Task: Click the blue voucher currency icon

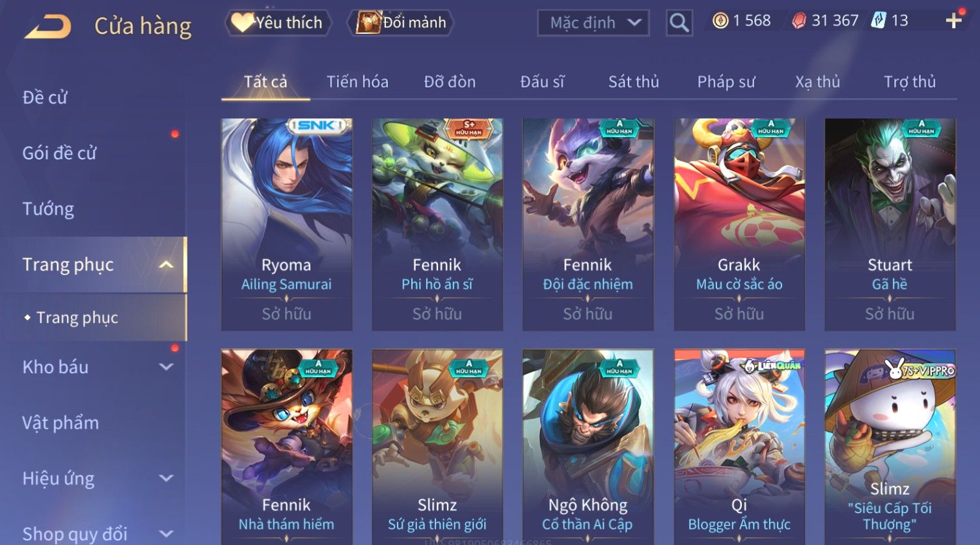Action: (x=878, y=21)
